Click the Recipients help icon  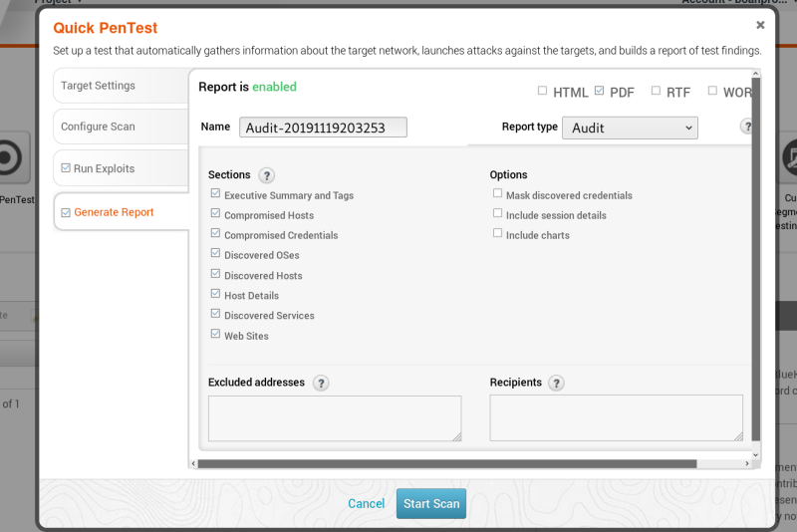coord(557,383)
